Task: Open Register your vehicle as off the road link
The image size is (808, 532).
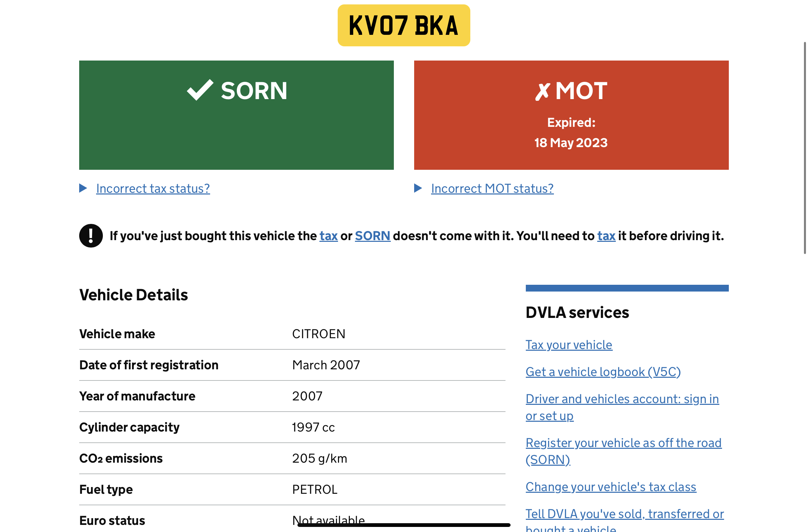Action: coord(624,451)
